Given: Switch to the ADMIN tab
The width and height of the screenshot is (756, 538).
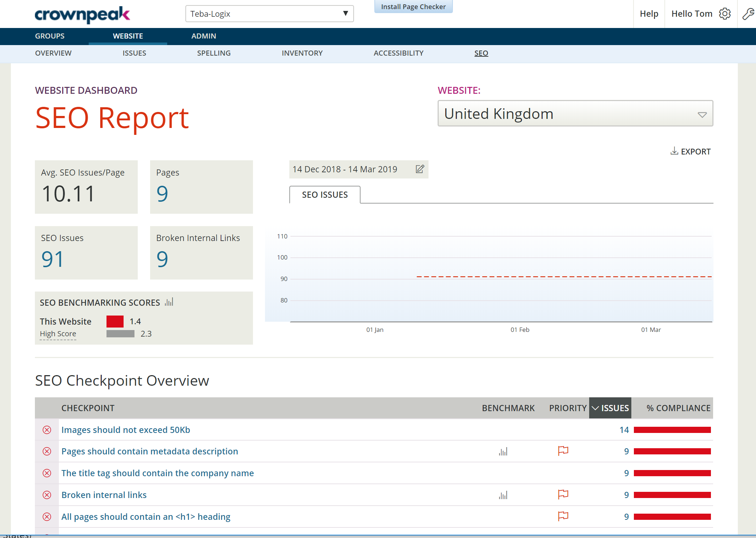Looking at the screenshot, I should [x=204, y=36].
